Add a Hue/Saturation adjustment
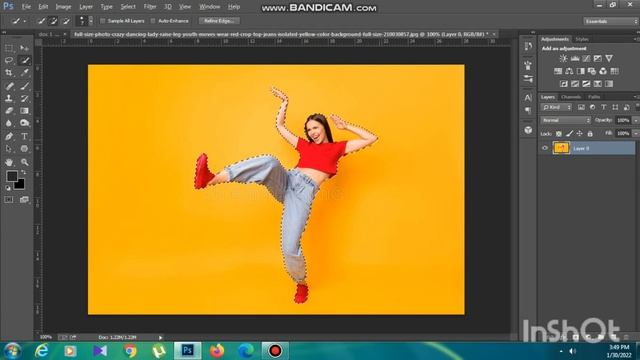The image size is (640, 360). (x=558, y=71)
